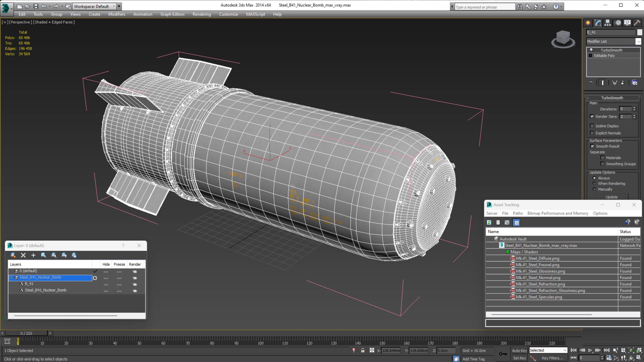Click Go to Start playback button

(574, 350)
